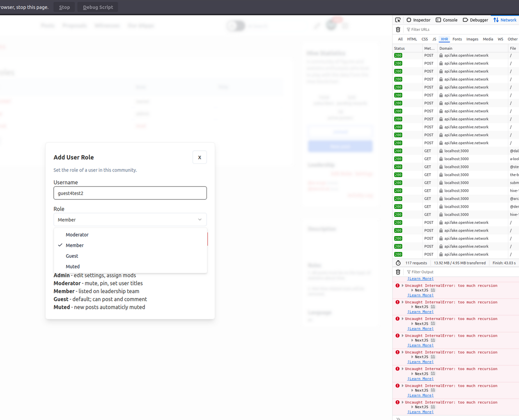Select Moderator from the role list
The width and height of the screenshot is (519, 420).
[x=77, y=235]
